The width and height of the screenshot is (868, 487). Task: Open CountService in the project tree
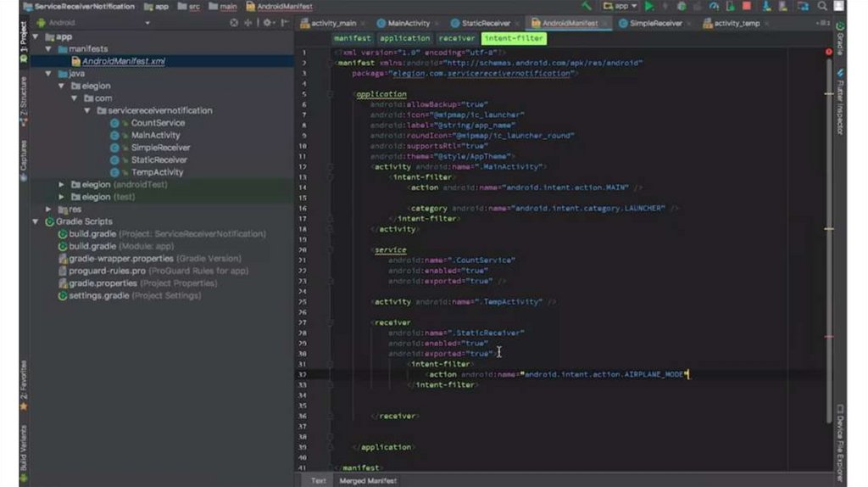[x=158, y=123]
